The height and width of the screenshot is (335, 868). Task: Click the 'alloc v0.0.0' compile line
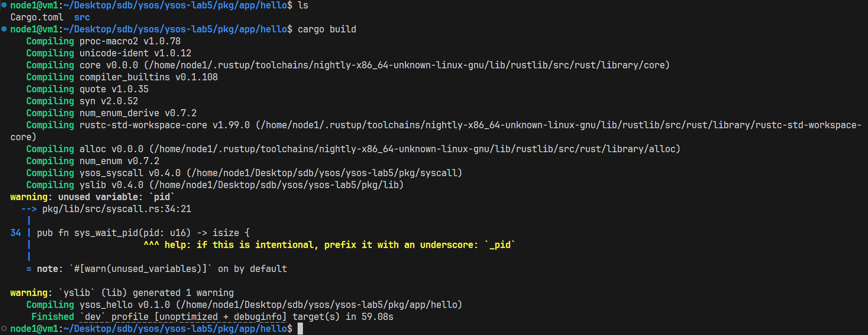click(x=353, y=149)
